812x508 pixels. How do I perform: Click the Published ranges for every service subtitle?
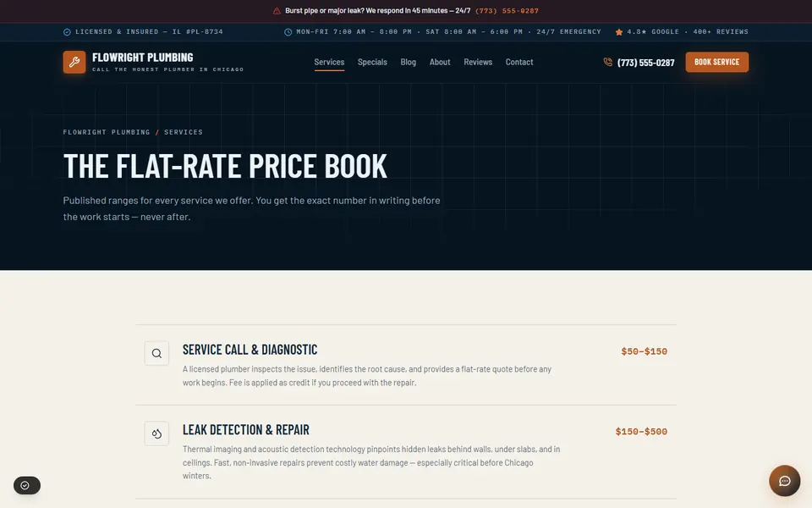coord(252,208)
